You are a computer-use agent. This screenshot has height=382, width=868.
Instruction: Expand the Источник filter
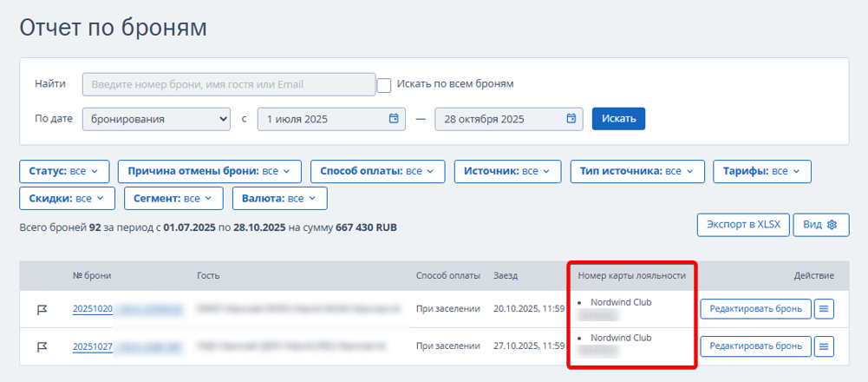(x=506, y=172)
